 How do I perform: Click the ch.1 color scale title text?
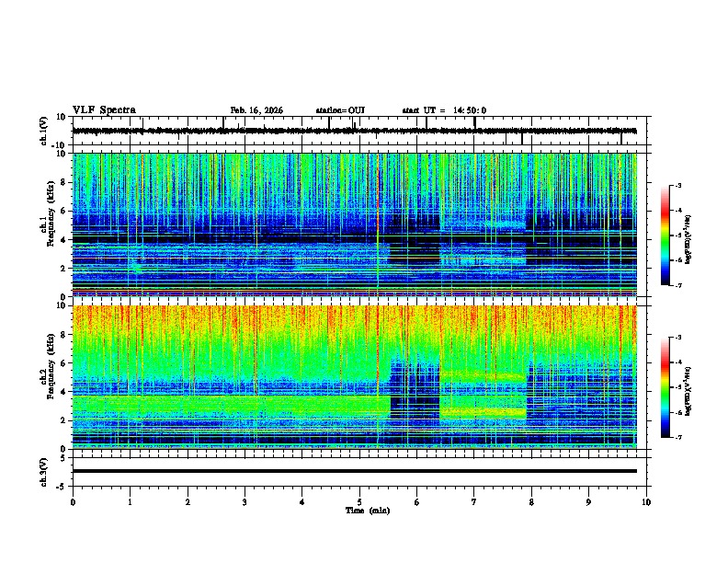click(688, 239)
